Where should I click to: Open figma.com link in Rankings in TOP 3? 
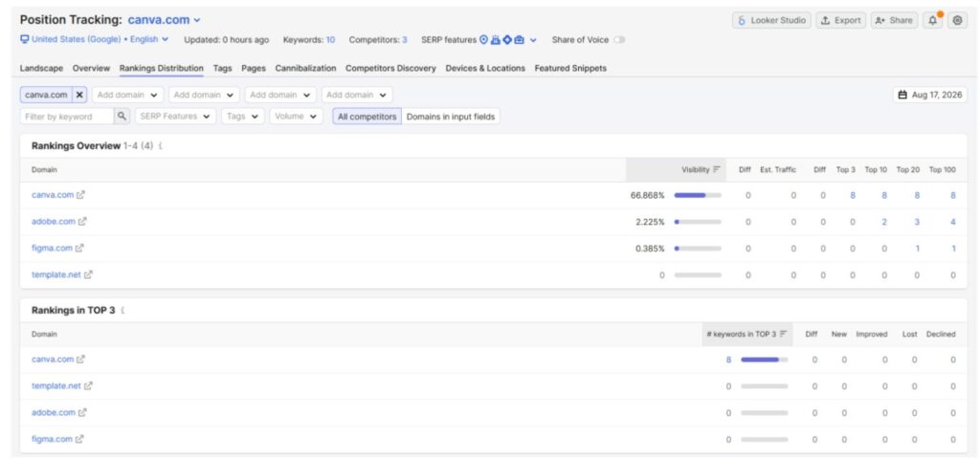52,439
